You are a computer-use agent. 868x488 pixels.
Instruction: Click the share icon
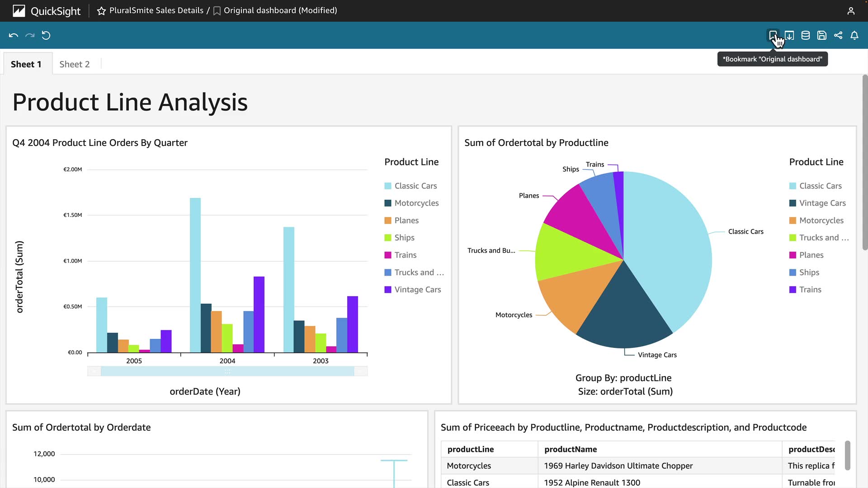[x=838, y=35]
